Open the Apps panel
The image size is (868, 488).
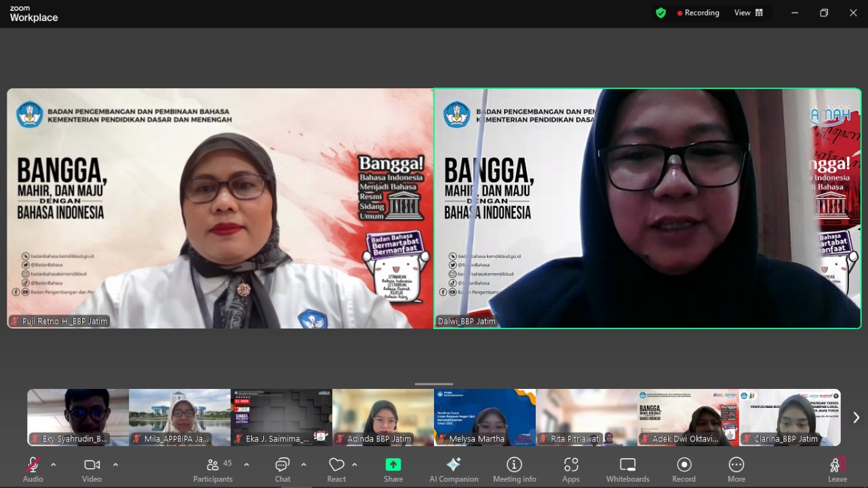click(571, 469)
